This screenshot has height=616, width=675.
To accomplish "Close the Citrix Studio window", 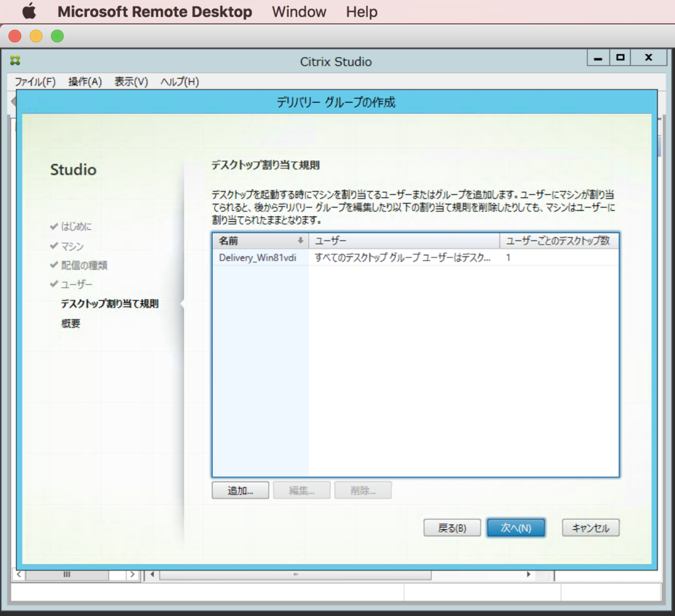I will [649, 57].
